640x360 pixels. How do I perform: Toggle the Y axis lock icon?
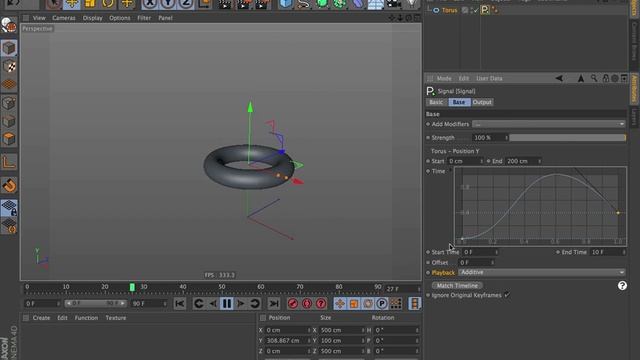(x=168, y=4)
